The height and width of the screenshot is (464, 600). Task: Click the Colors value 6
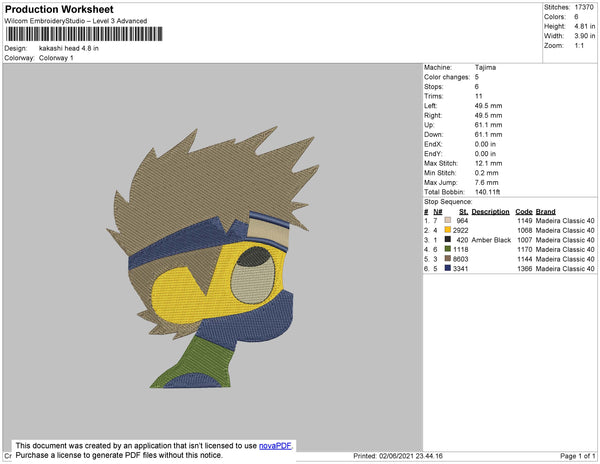coord(576,17)
